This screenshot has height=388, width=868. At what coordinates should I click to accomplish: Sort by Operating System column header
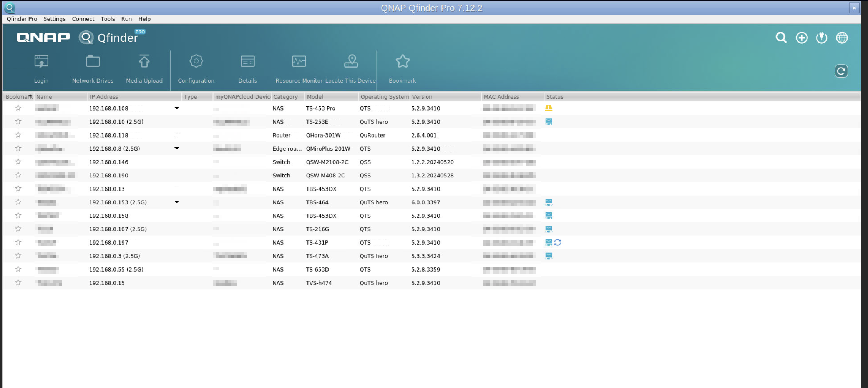(384, 97)
